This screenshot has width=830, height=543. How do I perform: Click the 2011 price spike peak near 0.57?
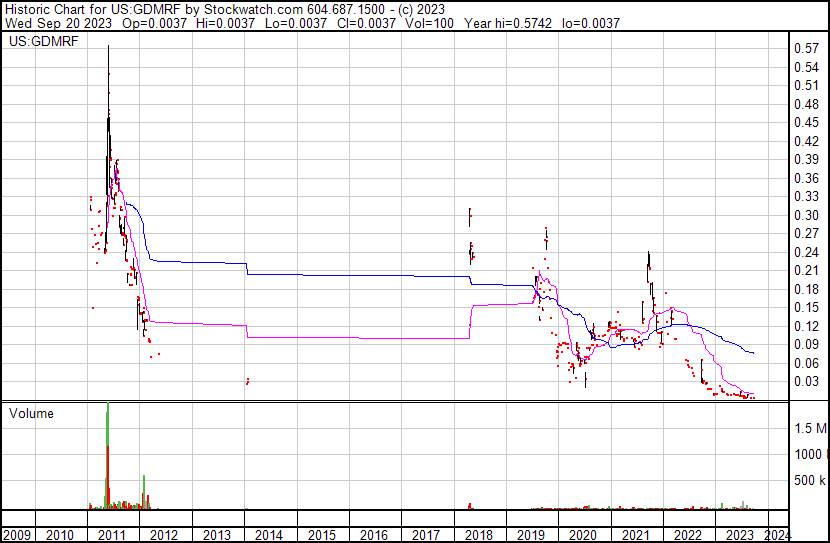click(x=109, y=48)
